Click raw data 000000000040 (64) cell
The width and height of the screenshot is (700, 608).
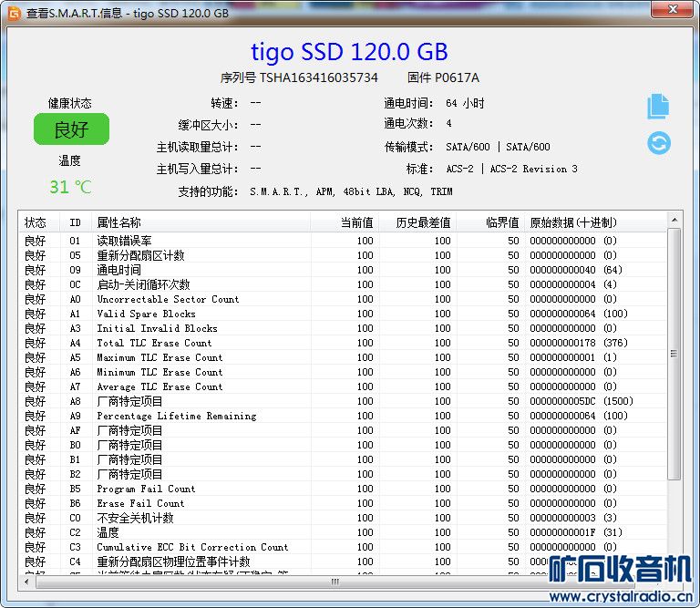pyautogui.click(x=576, y=270)
